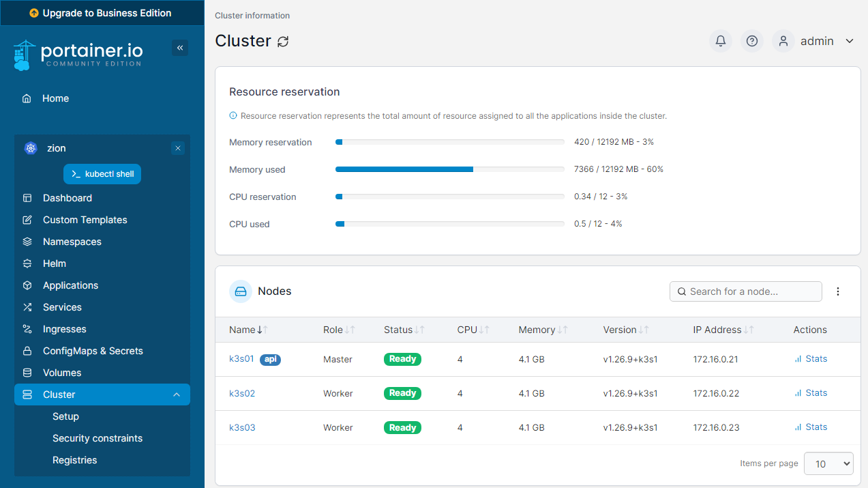Click the info icon beside the reservation note
Image resolution: width=868 pixels, height=488 pixels.
point(233,116)
